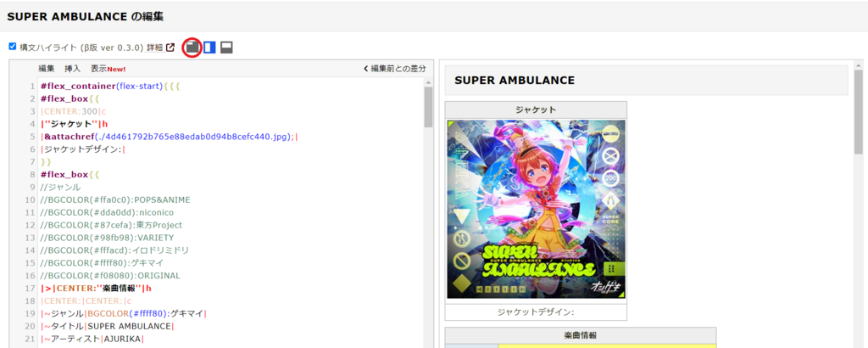Select the blue side-by-side layout icon
Screen dimensions: 868x348
pyautogui.click(x=209, y=48)
